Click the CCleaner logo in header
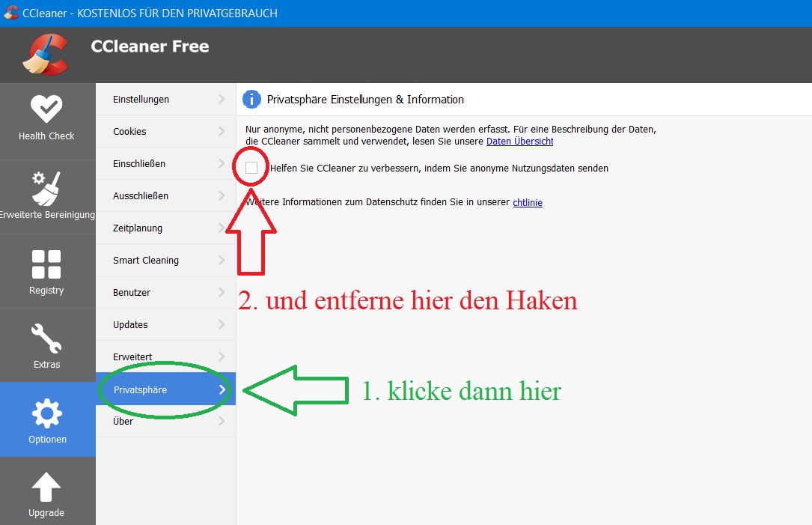The height and width of the screenshot is (525, 812). [x=46, y=55]
